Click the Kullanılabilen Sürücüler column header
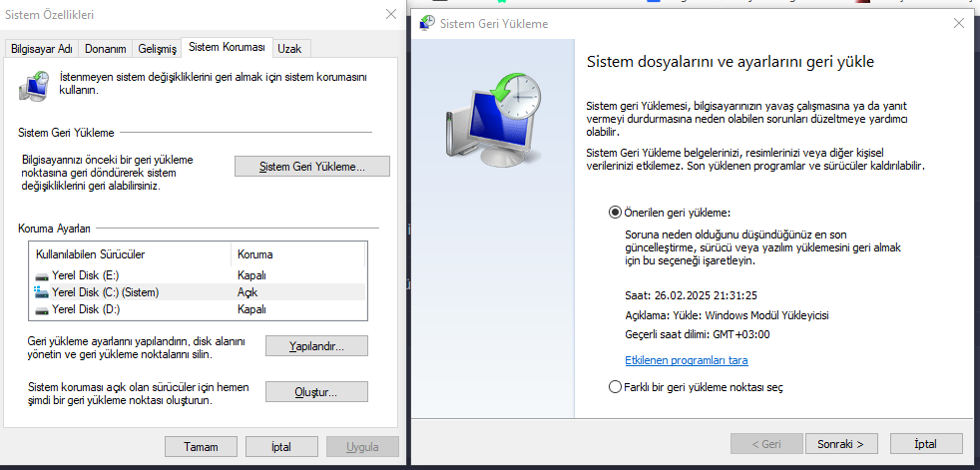 [130, 254]
